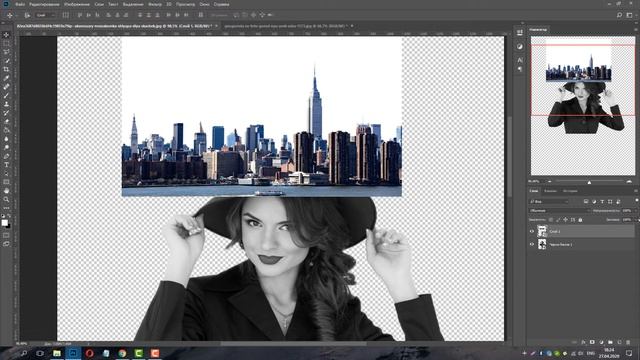Screen dimensions: 640x360
Task: Click delete layer trash icon
Action: 628,342
